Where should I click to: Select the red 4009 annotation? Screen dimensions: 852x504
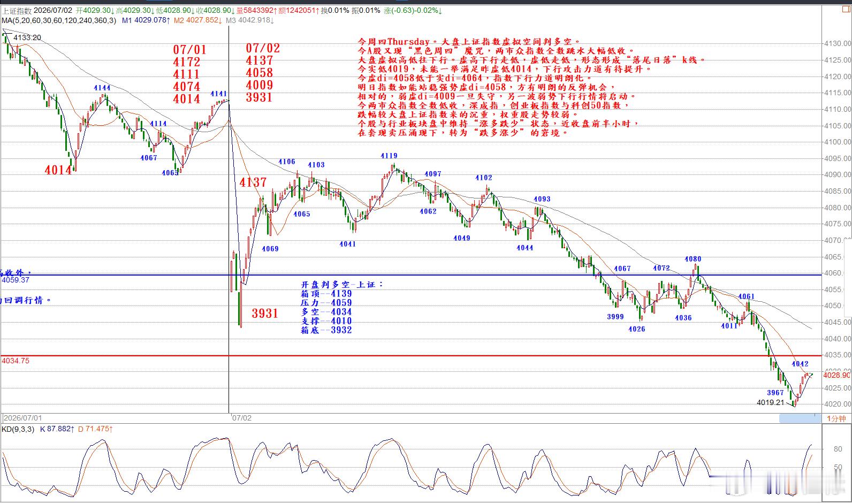click(x=260, y=85)
